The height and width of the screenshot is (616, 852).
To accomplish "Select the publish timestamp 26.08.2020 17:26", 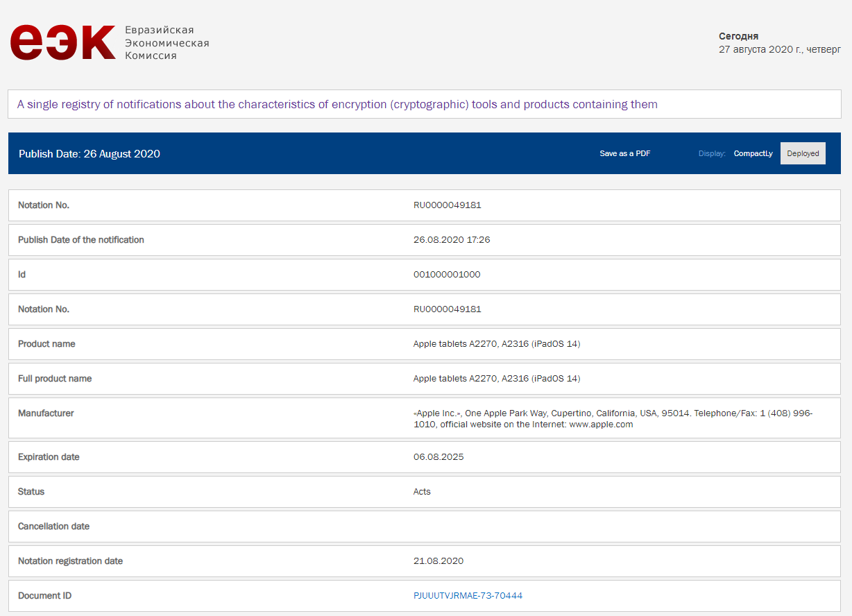I will (x=452, y=240).
